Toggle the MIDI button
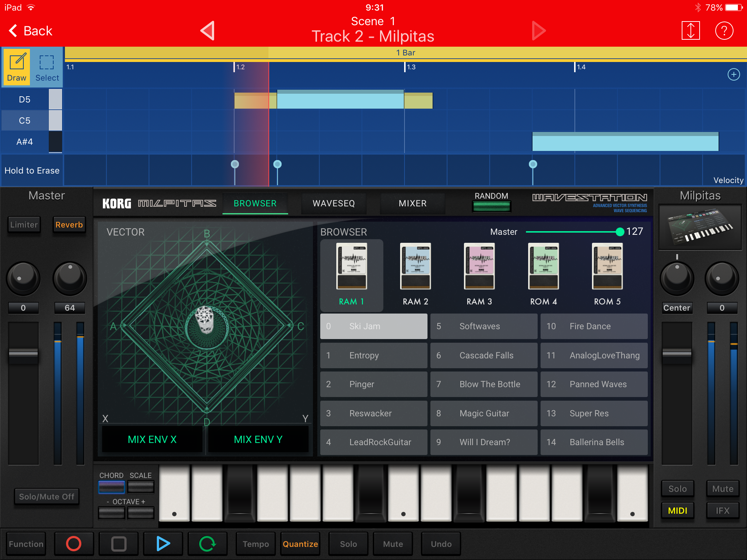747x560 pixels. 677,510
